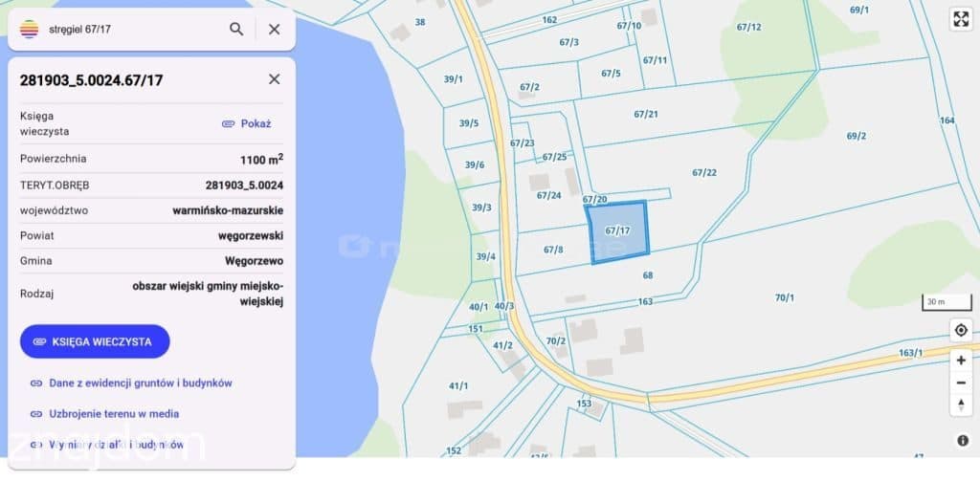Select parcel 38 on the map
The height and width of the screenshot is (481, 980).
click(420, 22)
